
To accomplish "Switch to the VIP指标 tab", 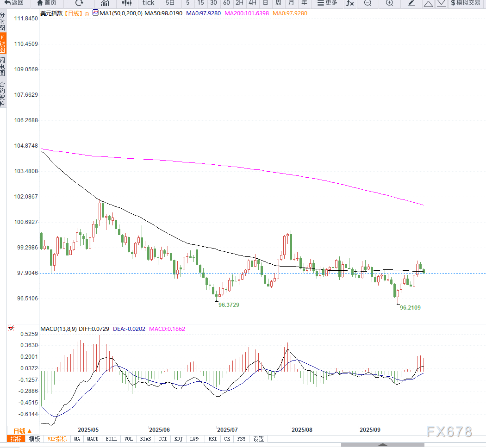I will (57, 439).
